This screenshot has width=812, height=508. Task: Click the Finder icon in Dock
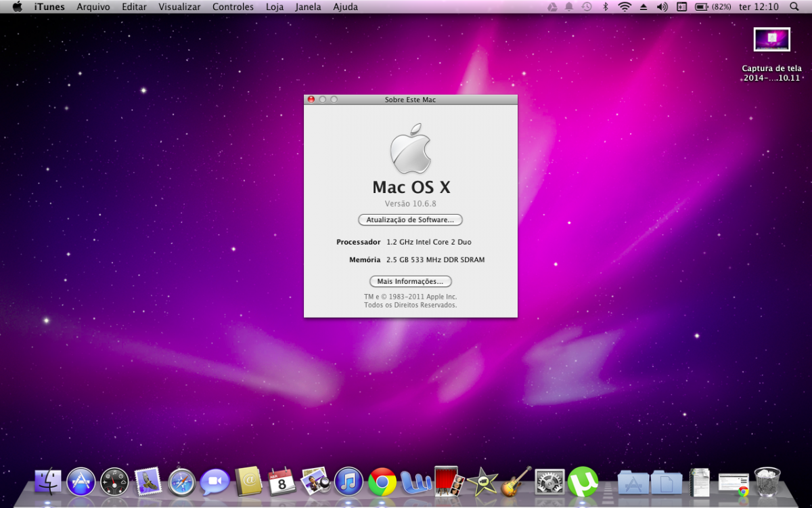point(48,482)
